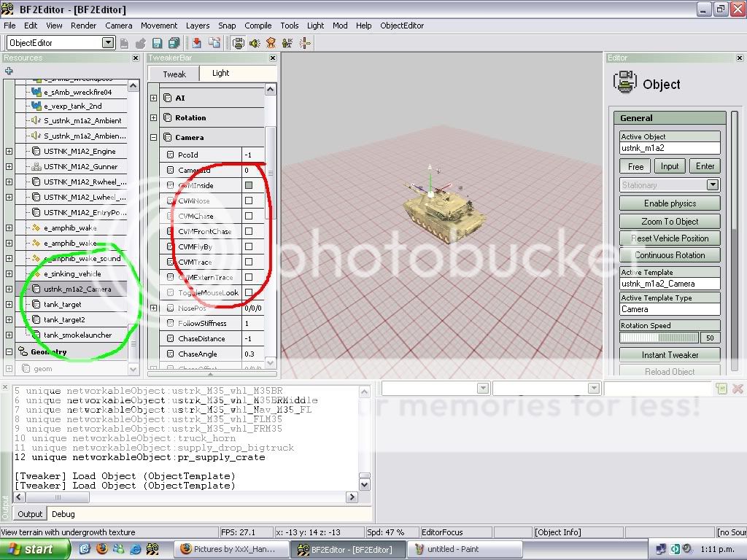Open Firefox from the quick launch bar

coord(102,549)
